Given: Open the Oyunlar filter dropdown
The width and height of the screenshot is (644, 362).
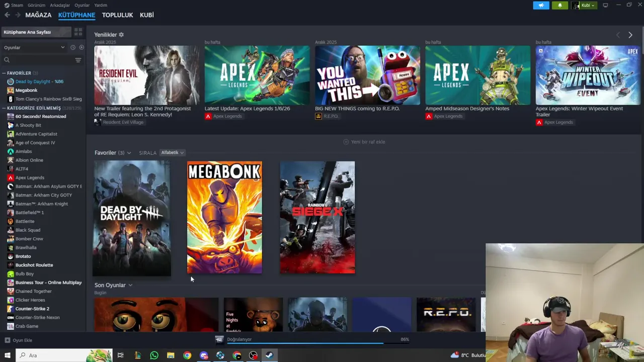Looking at the screenshot, I should (x=34, y=47).
